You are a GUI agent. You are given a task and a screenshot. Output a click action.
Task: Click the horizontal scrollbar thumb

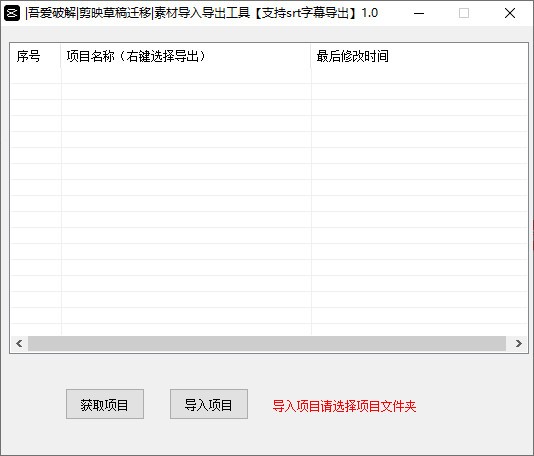[x=267, y=343]
